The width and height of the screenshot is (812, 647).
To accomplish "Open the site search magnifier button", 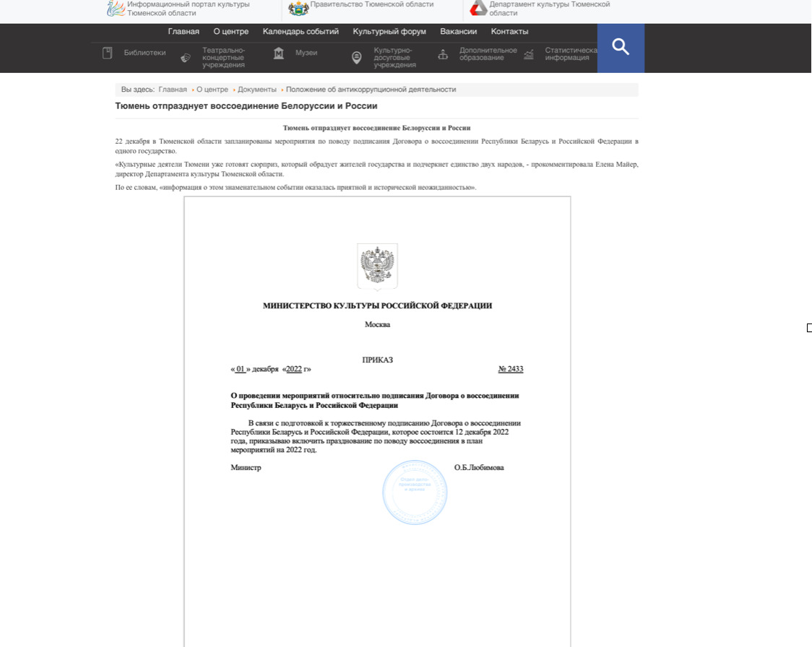I will pyautogui.click(x=621, y=48).
